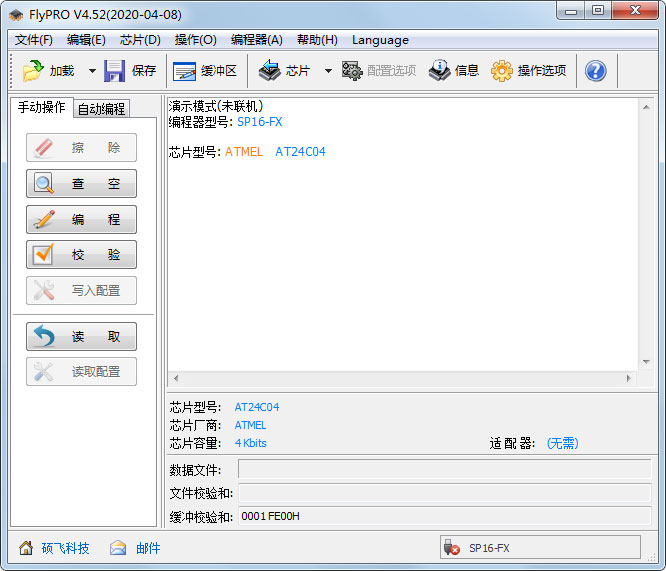
Task: Open the 编程器(A) menu
Action: (257, 40)
